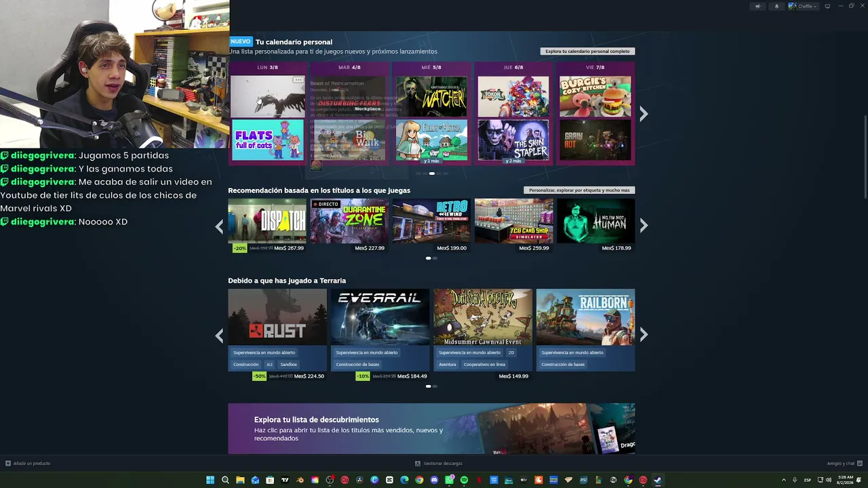868x488 pixels.
Task: Click 'Cooperativos en línea' tag
Action: click(x=484, y=365)
